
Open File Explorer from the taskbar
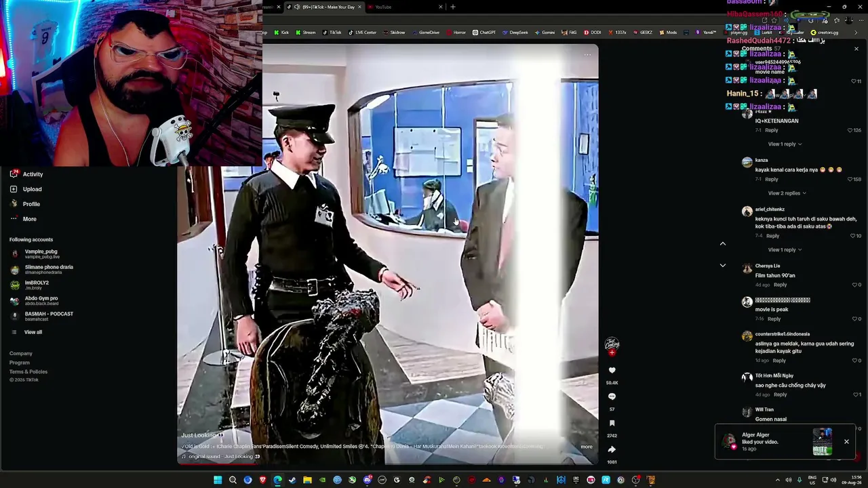(x=307, y=480)
